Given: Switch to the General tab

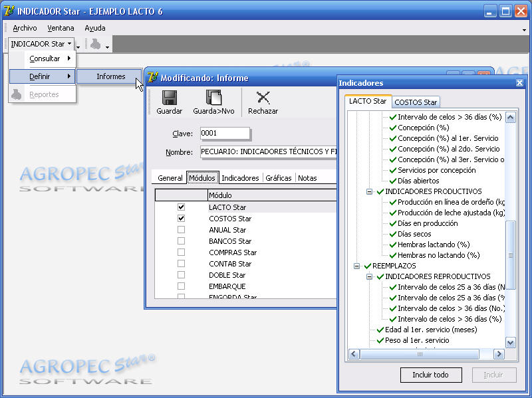Looking at the screenshot, I should tap(170, 178).
